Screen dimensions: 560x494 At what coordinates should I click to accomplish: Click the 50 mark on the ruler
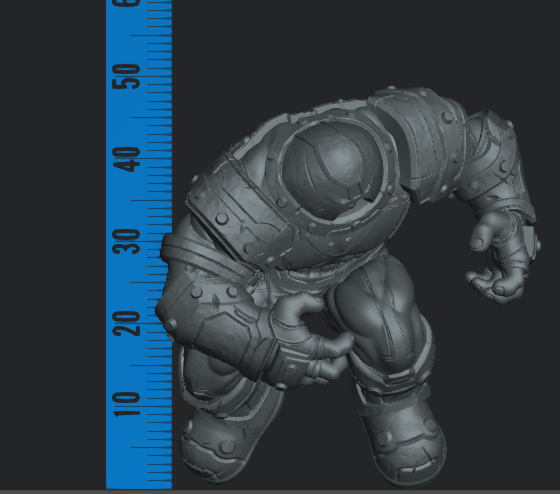coord(126,76)
